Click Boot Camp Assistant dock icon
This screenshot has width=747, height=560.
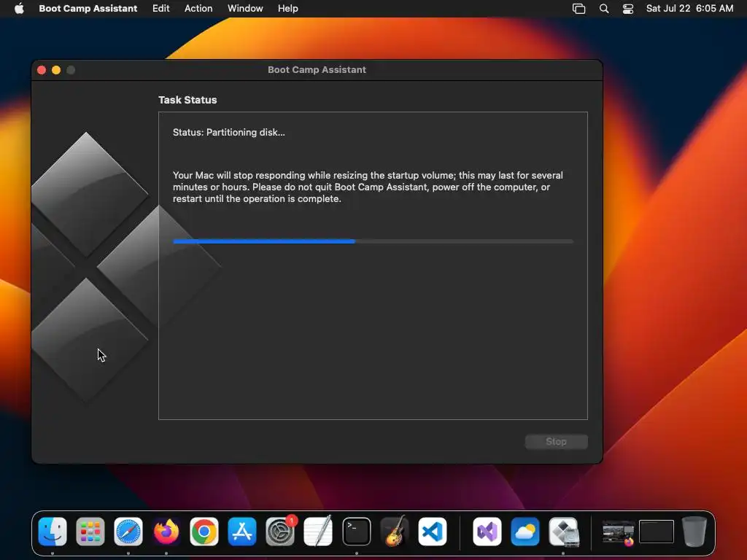[563, 532]
